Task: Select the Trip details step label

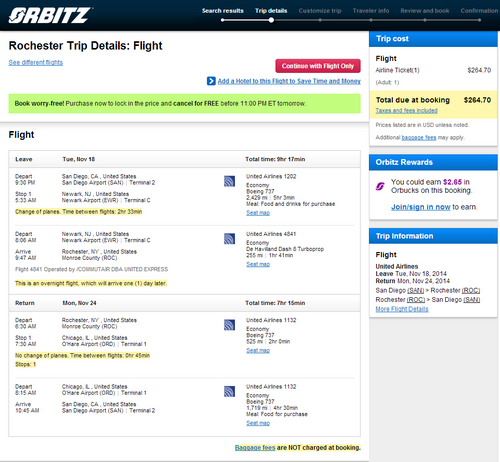Action: click(271, 11)
